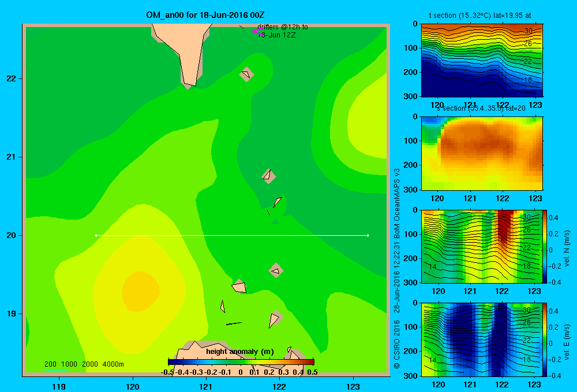This screenshot has width=577, height=392.
Task: Click the right endpoint of the white section line
Action: 368,235
